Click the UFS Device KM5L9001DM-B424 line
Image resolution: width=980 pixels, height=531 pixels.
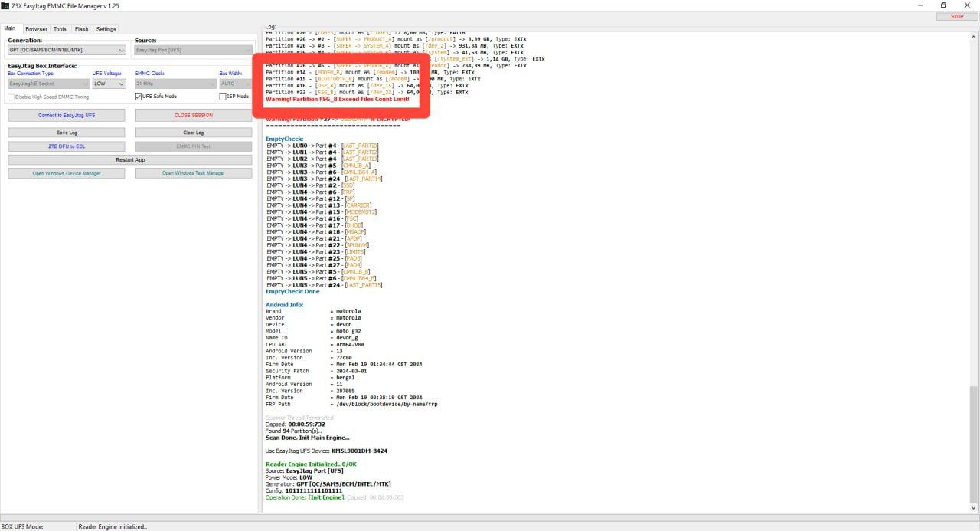point(326,451)
